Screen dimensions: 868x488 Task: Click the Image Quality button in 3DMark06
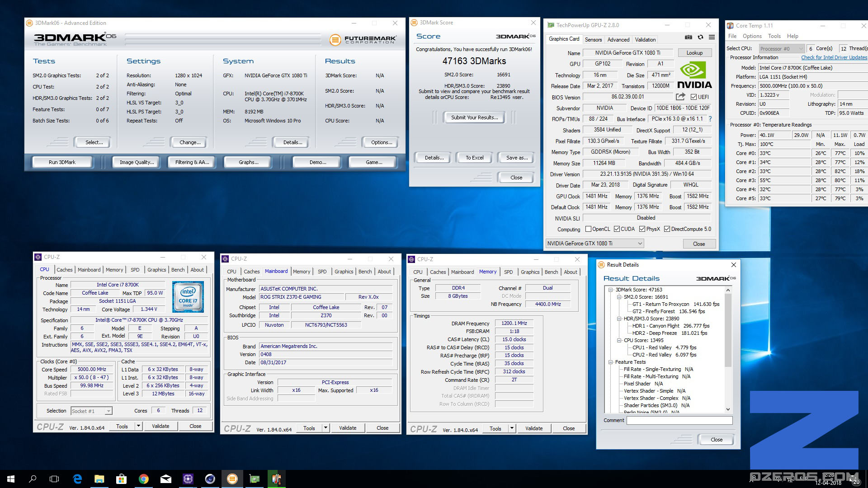tap(137, 162)
